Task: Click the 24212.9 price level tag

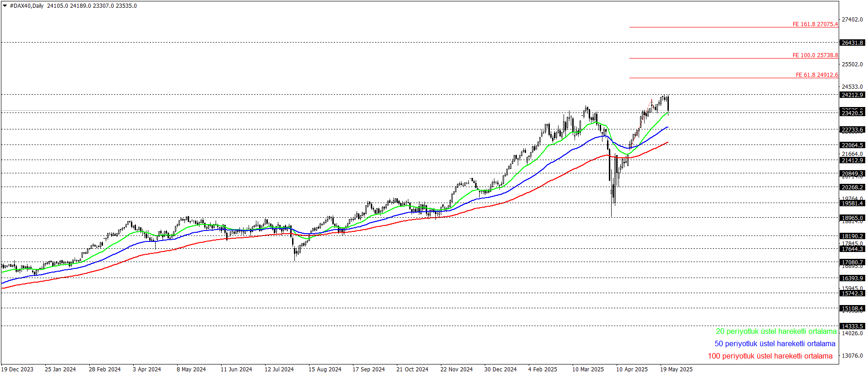Action: click(x=852, y=95)
